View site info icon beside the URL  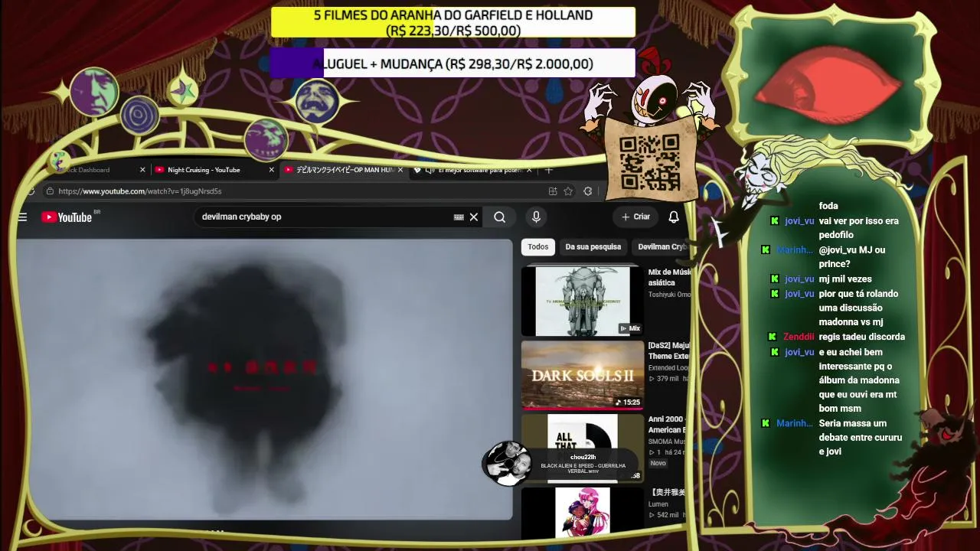coord(50,191)
